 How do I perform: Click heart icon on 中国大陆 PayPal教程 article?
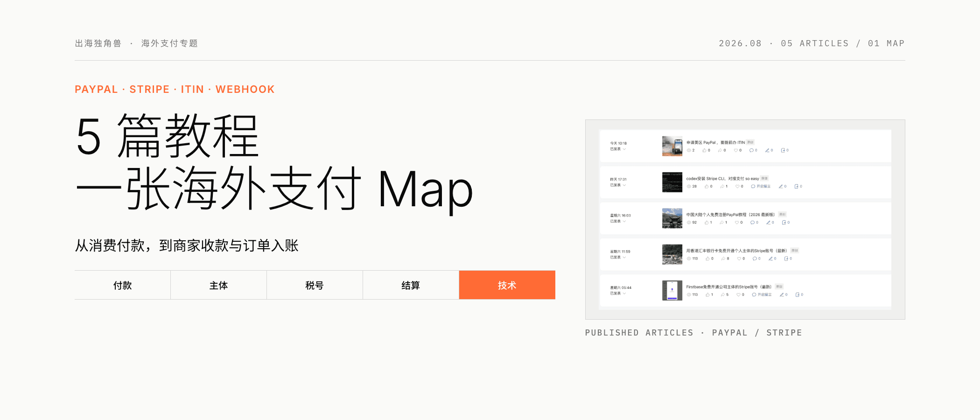(737, 223)
